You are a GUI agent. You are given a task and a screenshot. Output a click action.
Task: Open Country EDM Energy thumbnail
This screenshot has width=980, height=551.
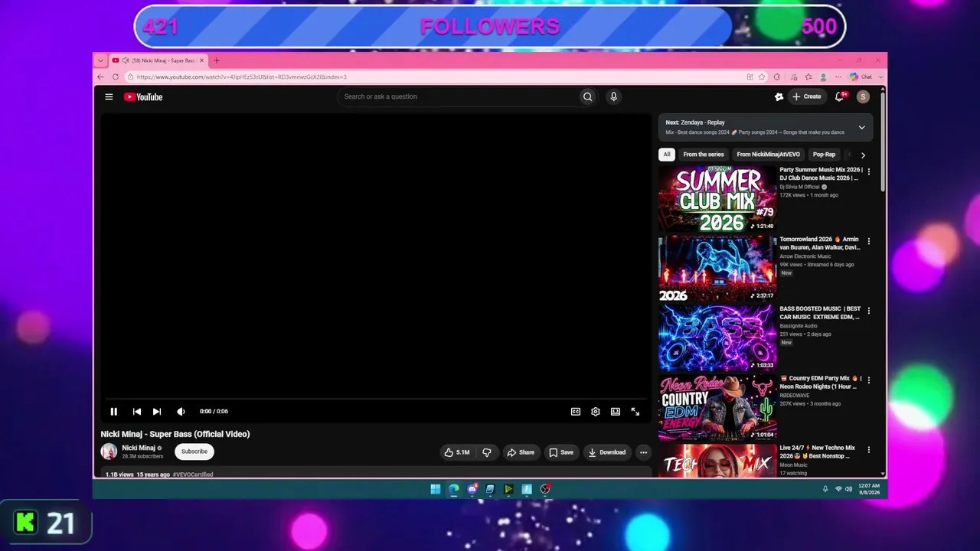click(x=717, y=408)
